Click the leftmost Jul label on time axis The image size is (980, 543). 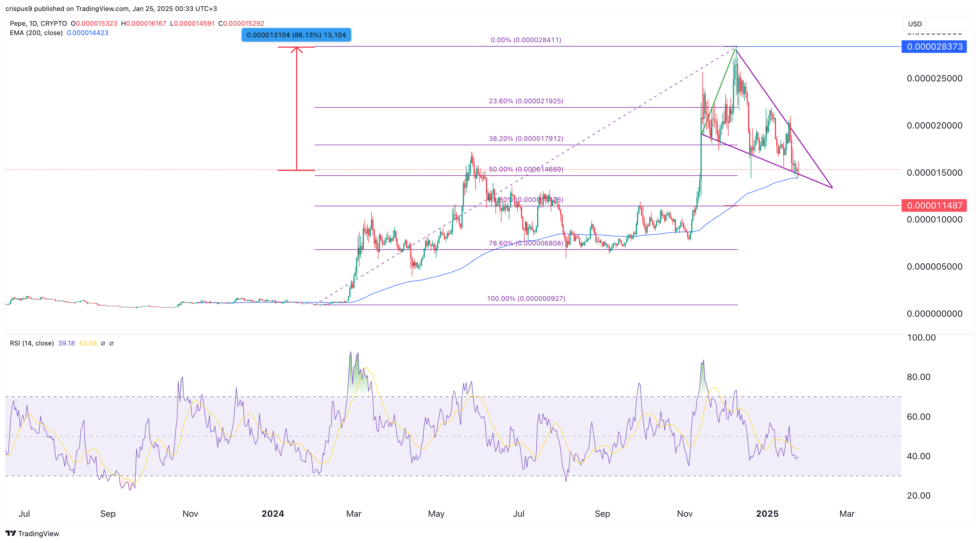pos(24,514)
